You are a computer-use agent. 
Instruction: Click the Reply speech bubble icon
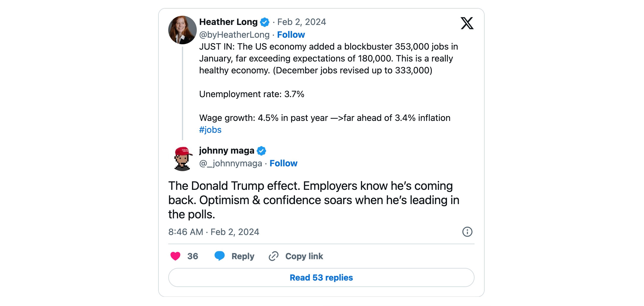click(x=220, y=256)
